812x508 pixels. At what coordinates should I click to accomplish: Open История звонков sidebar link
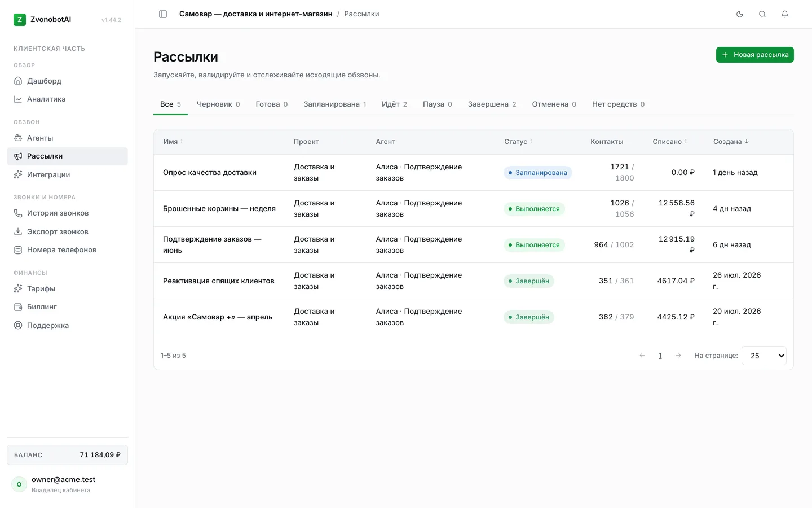[67, 213]
